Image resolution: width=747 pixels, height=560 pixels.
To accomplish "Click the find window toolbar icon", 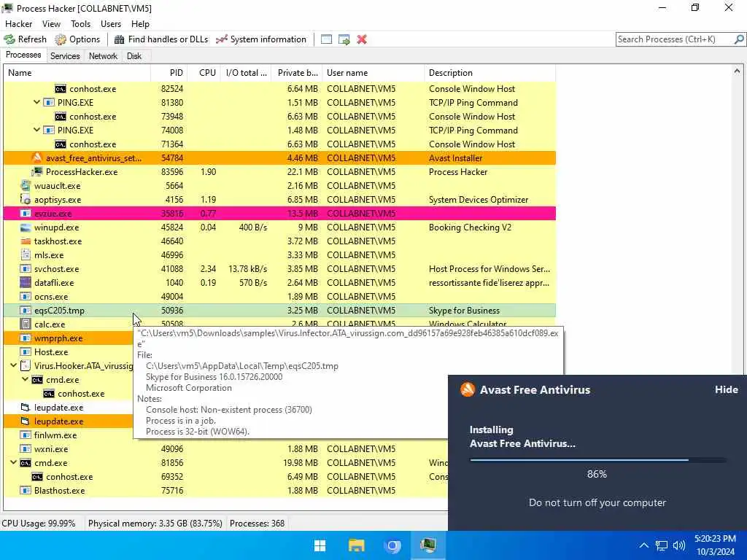I will (x=326, y=39).
